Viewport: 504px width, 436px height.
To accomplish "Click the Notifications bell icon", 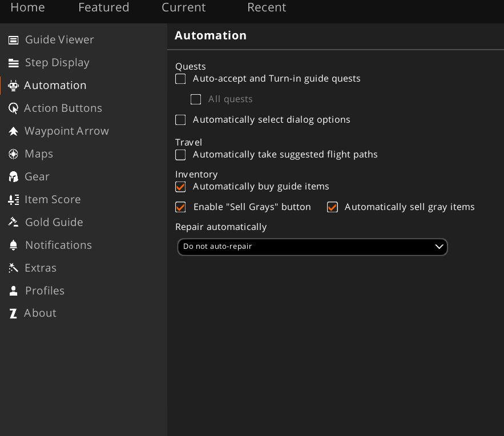I will click(x=13, y=245).
